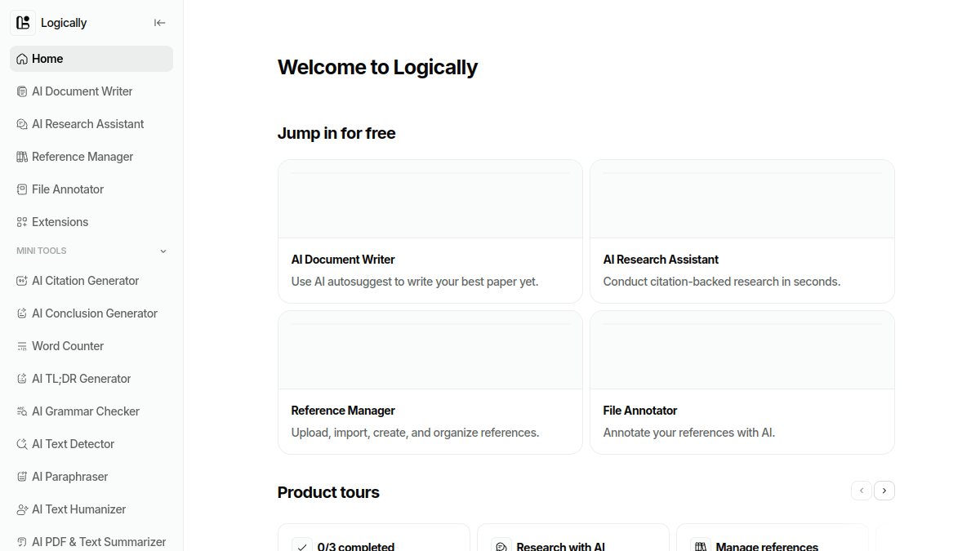Open File Annotator from sidebar

(91, 189)
